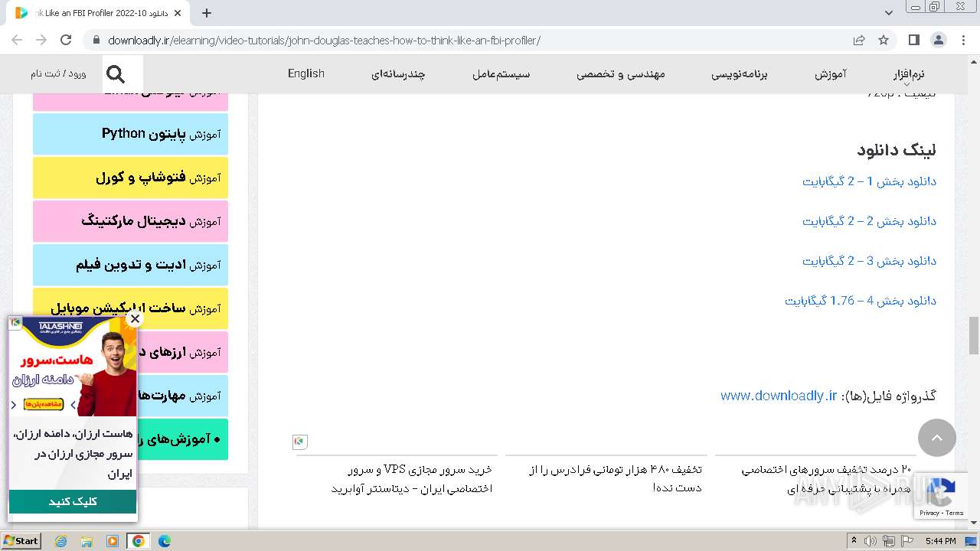This screenshot has width=980, height=551.
Task: Click the network tray icon
Action: (x=888, y=541)
